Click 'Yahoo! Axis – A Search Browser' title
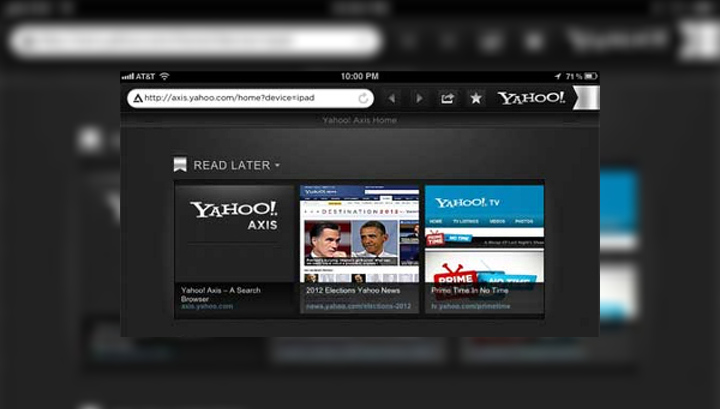The image size is (720, 409). 221,294
